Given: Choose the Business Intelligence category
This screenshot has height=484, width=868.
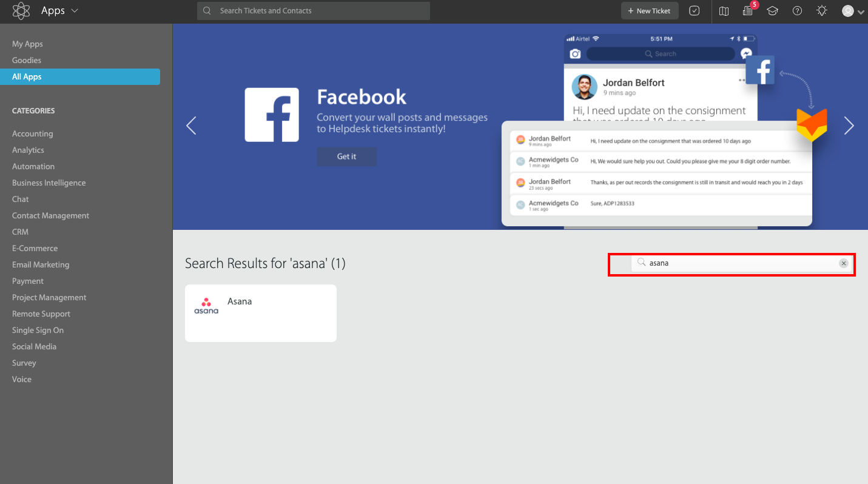Looking at the screenshot, I should (49, 183).
